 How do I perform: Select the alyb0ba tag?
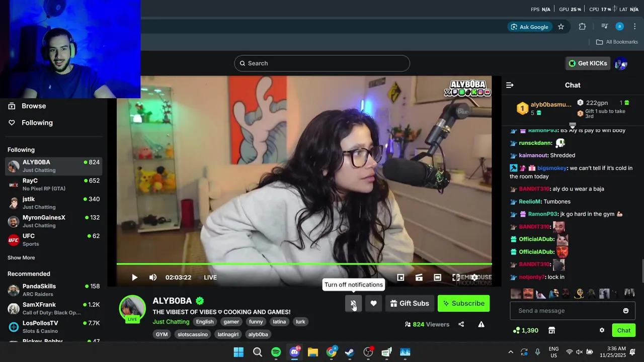tap(258, 334)
